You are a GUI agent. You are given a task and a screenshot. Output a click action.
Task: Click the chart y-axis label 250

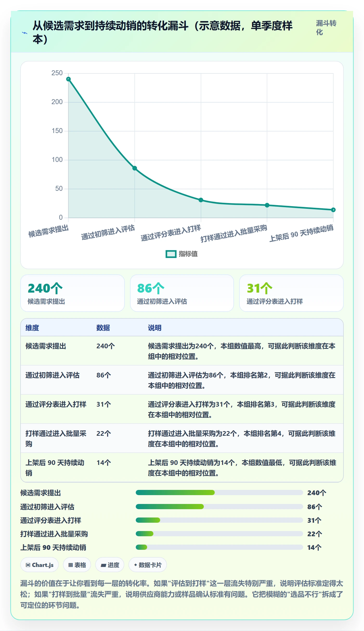(x=57, y=73)
